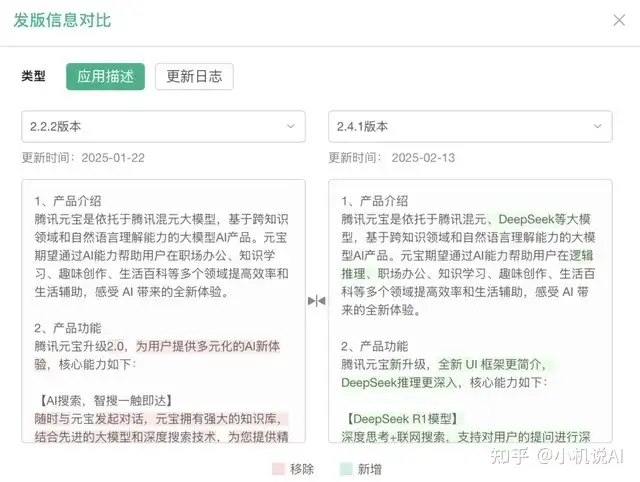The image size is (640, 482).
Task: Click the 发版信息对比 dialog title
Action: click(62, 20)
